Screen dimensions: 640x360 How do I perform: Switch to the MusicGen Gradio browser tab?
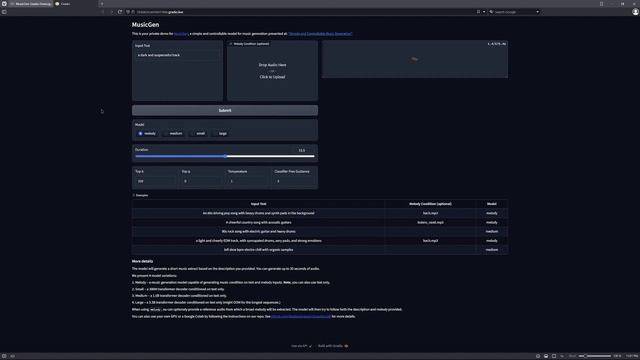(31, 4)
